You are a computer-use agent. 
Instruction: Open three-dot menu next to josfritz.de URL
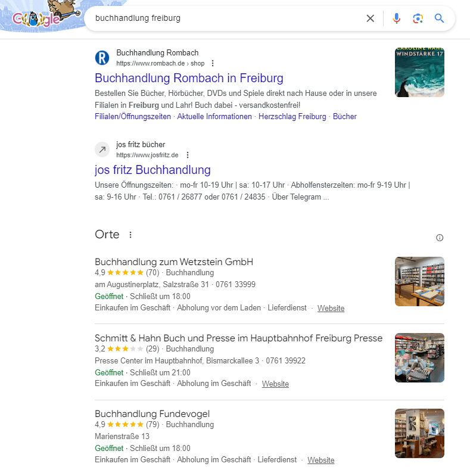[188, 155]
